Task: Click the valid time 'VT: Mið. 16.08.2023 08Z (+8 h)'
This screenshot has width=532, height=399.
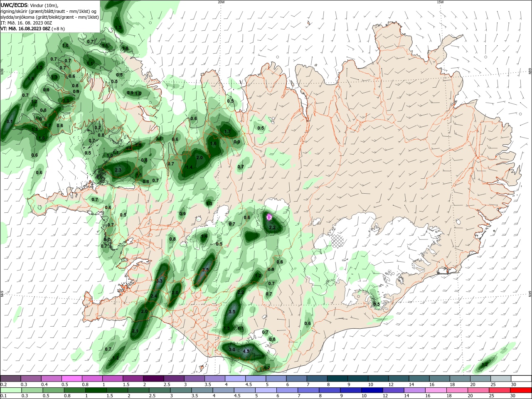Action: pyautogui.click(x=32, y=29)
